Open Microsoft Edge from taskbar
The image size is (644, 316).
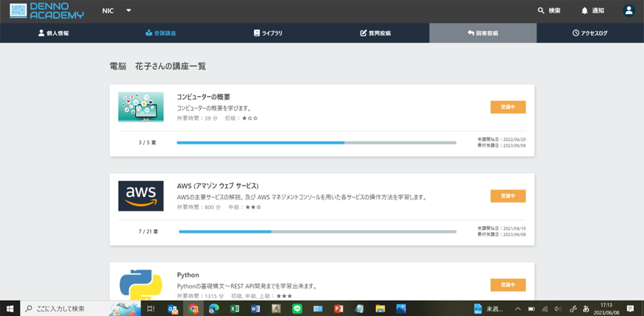click(214, 308)
